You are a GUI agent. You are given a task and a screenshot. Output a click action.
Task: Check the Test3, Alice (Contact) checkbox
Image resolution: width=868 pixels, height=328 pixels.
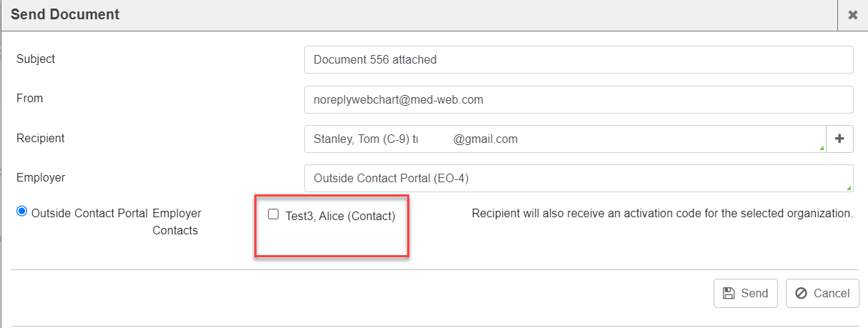pos(273,214)
